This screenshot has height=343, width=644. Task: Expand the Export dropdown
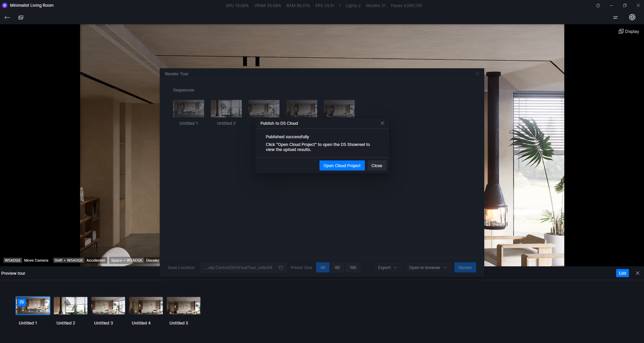click(387, 267)
